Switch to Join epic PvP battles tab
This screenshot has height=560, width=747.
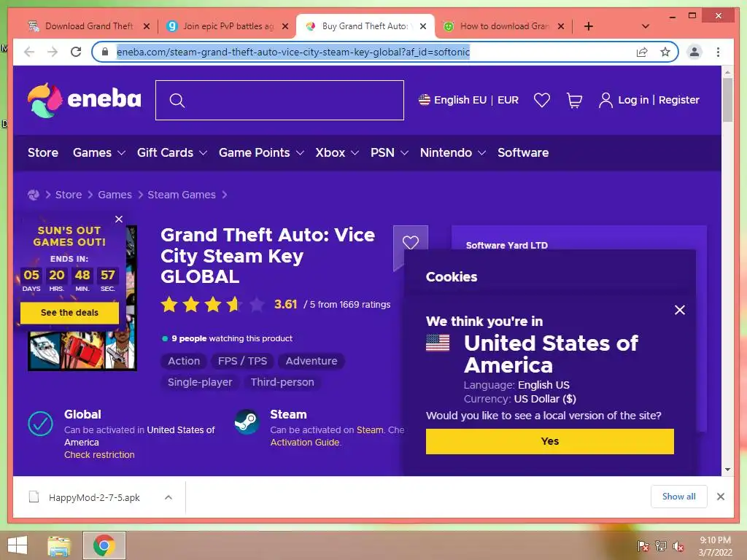228,26
